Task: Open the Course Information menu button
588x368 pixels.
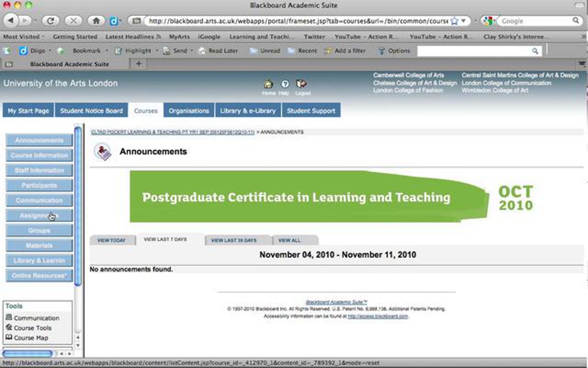Action: (39, 155)
